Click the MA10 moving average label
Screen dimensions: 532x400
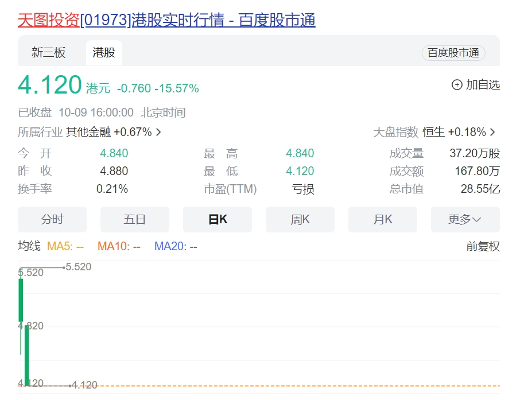(x=119, y=246)
